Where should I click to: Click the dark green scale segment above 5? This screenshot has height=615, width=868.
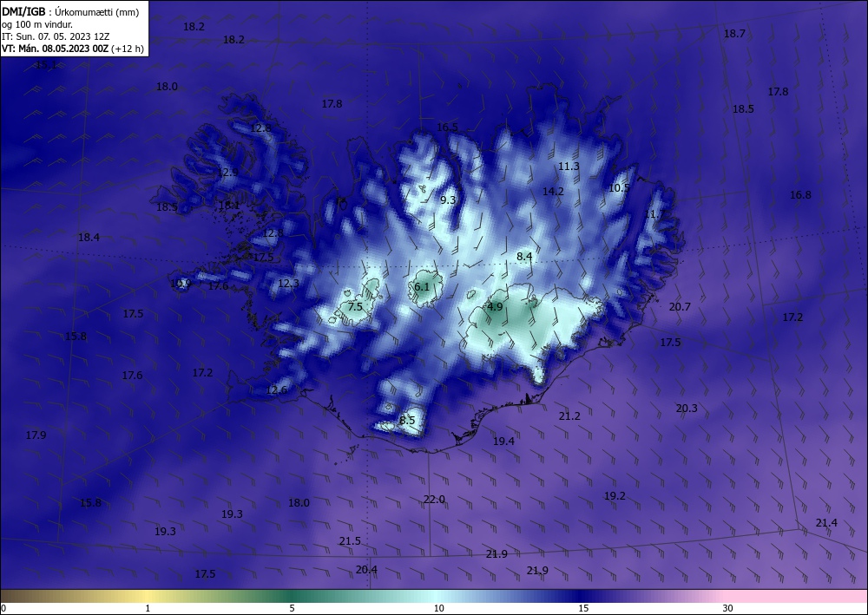(292, 596)
